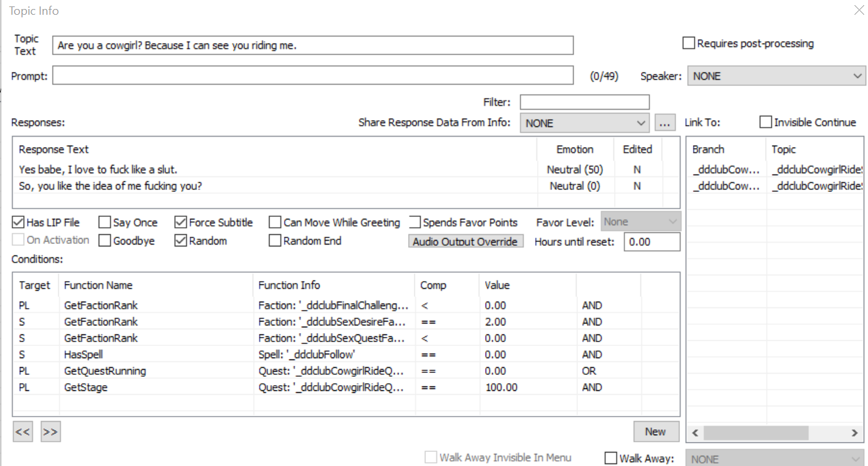Select the GetQuestRunning condition row
The width and height of the screenshot is (868, 466).
pos(346,371)
